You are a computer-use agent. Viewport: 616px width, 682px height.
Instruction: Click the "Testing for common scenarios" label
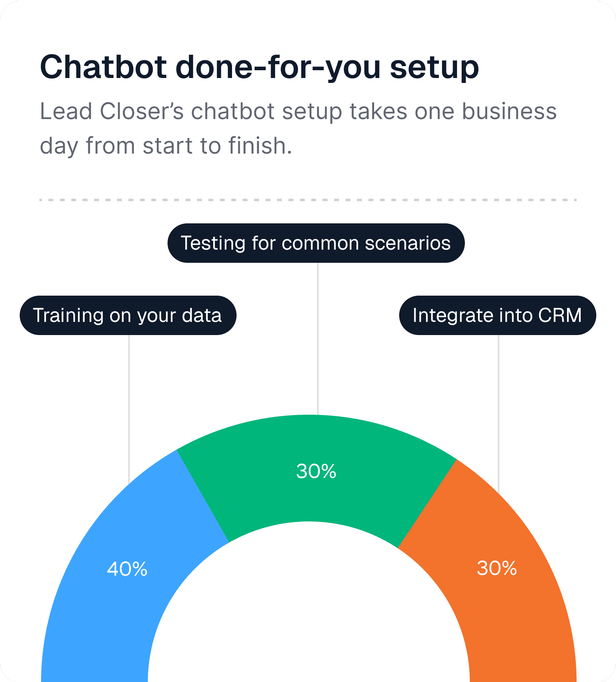pos(316,243)
